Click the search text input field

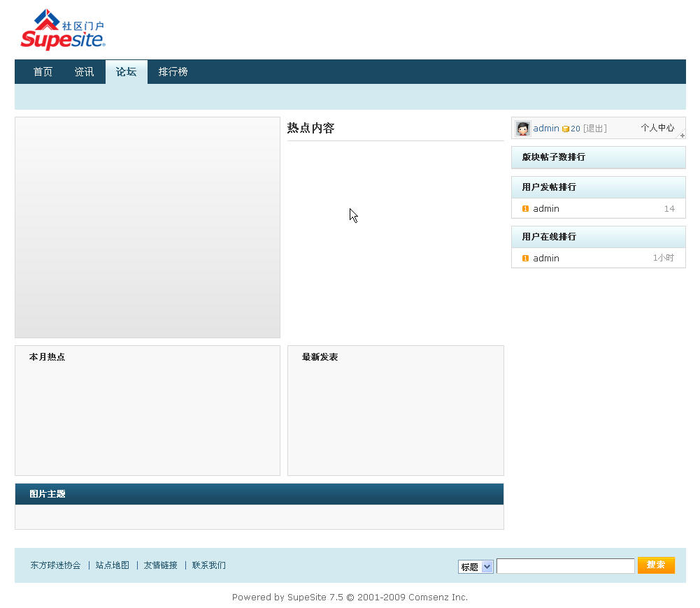[565, 566]
